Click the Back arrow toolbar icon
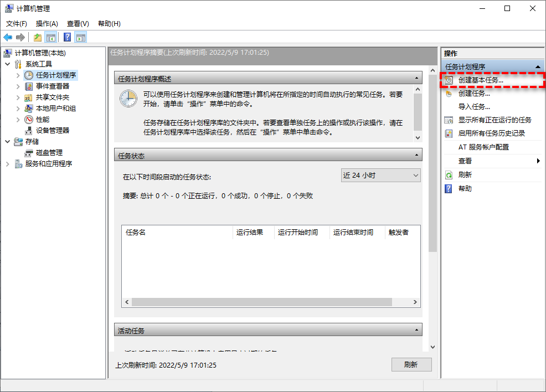Image resolution: width=546 pixels, height=392 pixels. (x=8, y=37)
